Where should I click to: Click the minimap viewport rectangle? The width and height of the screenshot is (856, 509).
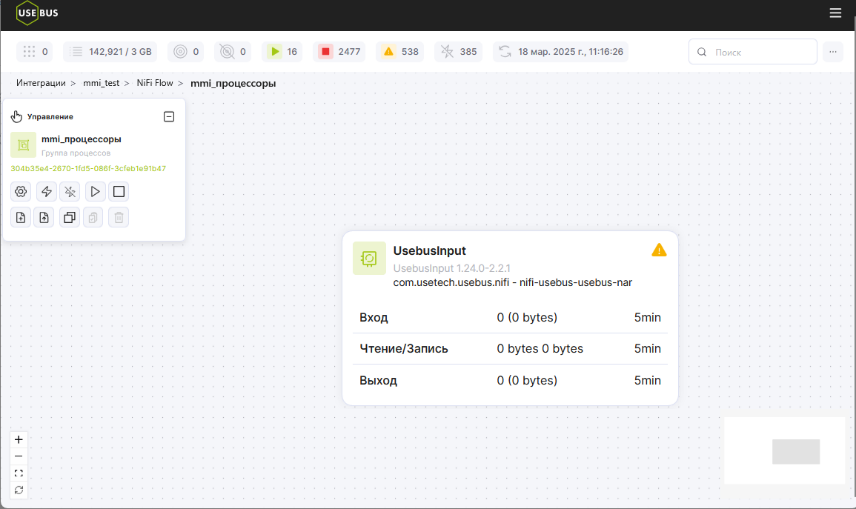796,452
